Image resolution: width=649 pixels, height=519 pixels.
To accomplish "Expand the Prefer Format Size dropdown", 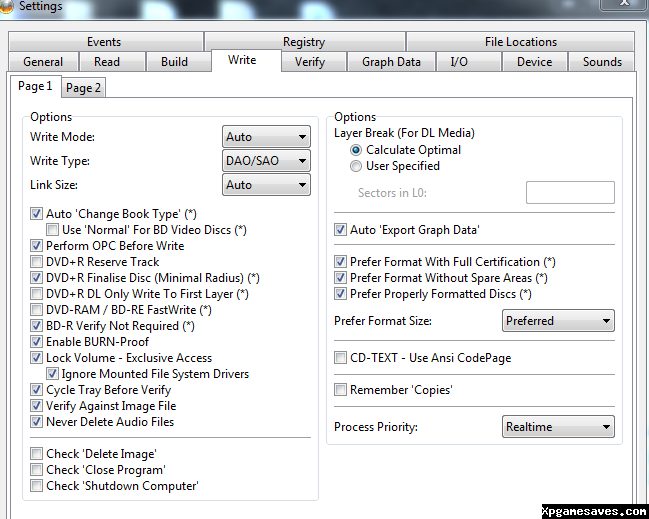I will (x=557, y=321).
